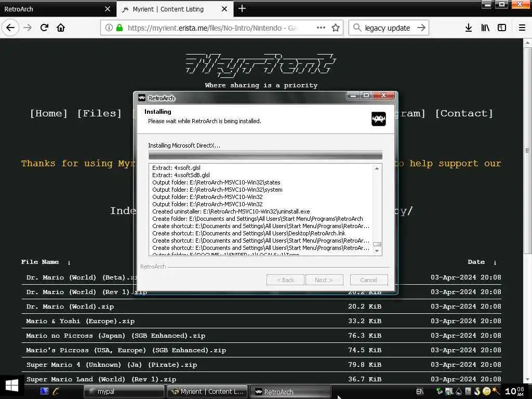Submit search with the arrow button
The width and height of the screenshot is (532, 399).
click(421, 28)
